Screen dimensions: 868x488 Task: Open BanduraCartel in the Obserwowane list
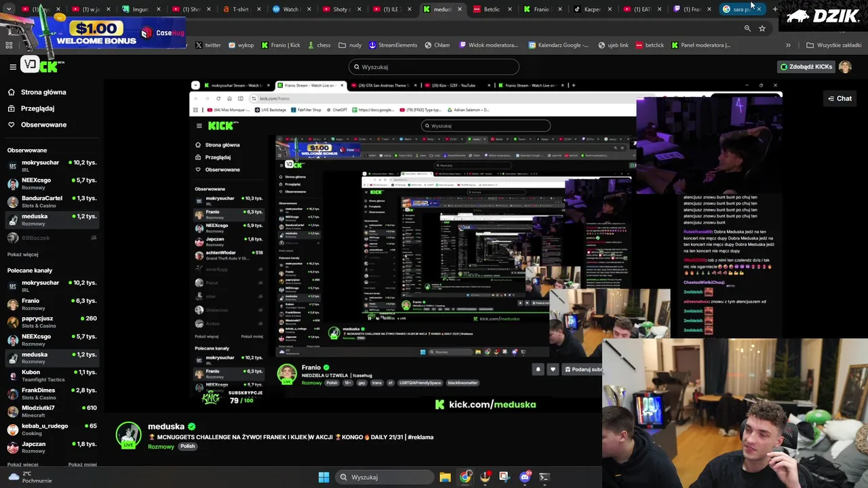click(x=52, y=201)
